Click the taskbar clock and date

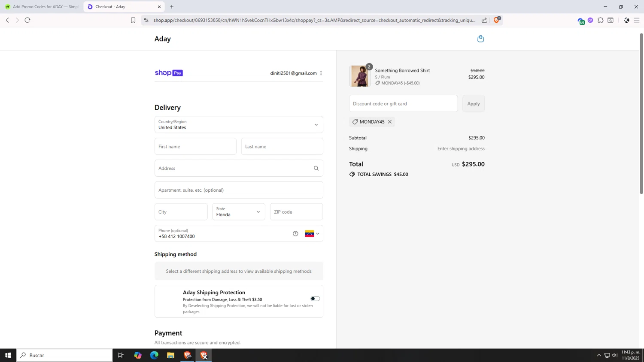tap(630, 355)
